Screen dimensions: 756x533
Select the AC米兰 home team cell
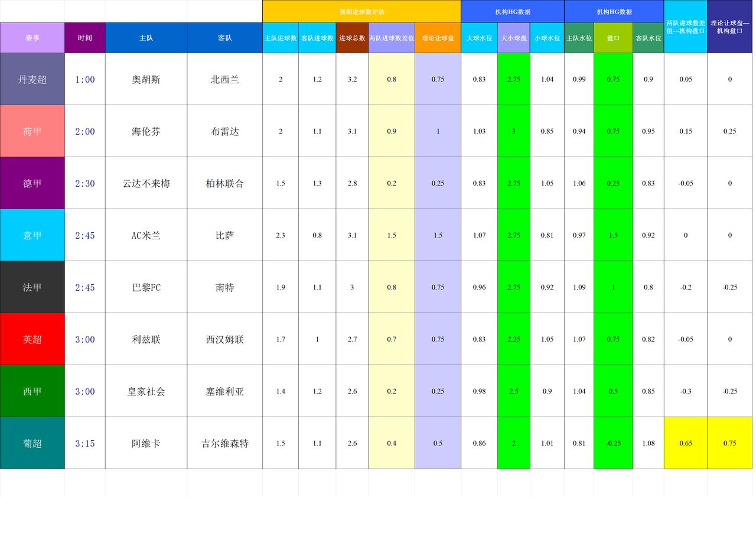click(146, 235)
